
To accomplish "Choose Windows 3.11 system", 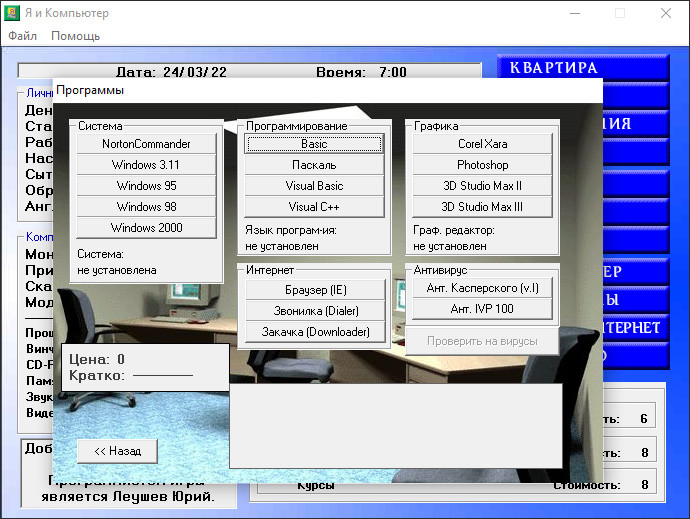I will 146,165.
